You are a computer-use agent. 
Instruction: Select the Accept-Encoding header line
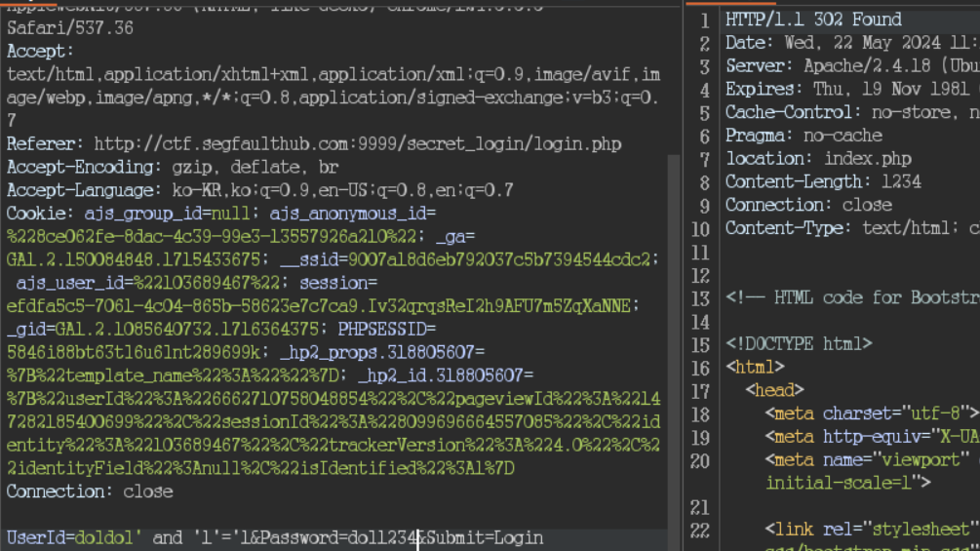tap(173, 167)
